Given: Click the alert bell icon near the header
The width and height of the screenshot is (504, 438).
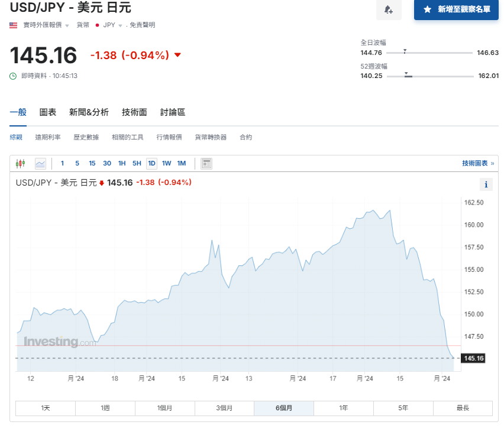Looking at the screenshot, I should point(389,11).
